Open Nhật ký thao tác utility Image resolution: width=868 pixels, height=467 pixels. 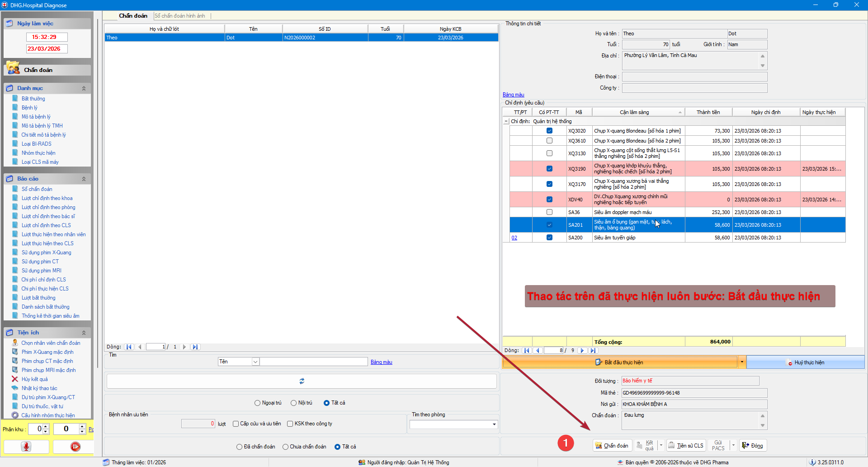point(39,388)
